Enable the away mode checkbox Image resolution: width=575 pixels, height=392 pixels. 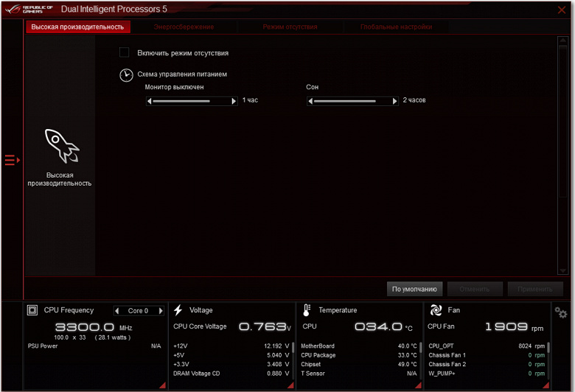click(x=125, y=52)
